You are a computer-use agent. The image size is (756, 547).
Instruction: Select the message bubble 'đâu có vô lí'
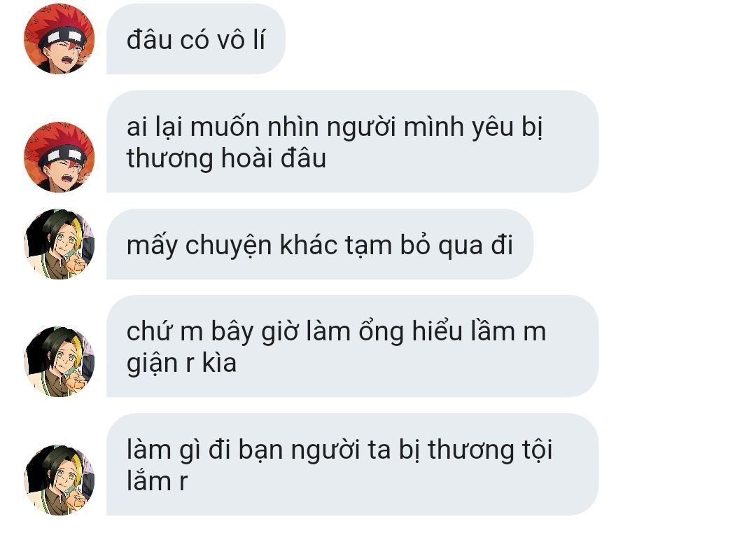tap(196, 39)
